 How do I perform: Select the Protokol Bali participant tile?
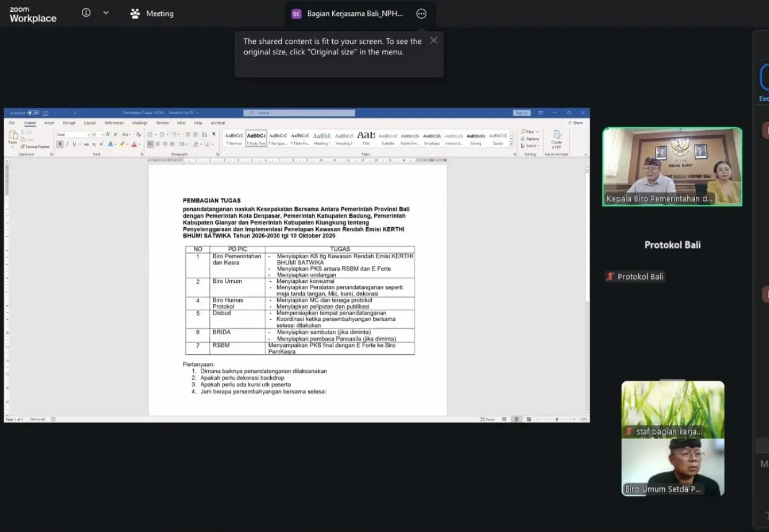[x=672, y=260]
